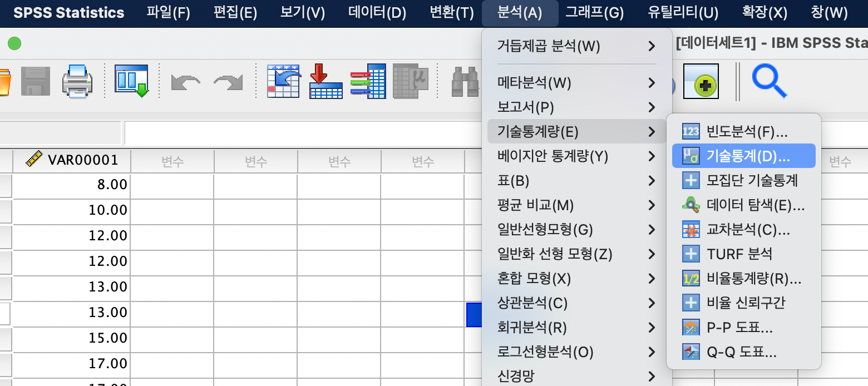Choose 모집단 기술통계 item
The height and width of the screenshot is (386, 868).
tap(744, 181)
